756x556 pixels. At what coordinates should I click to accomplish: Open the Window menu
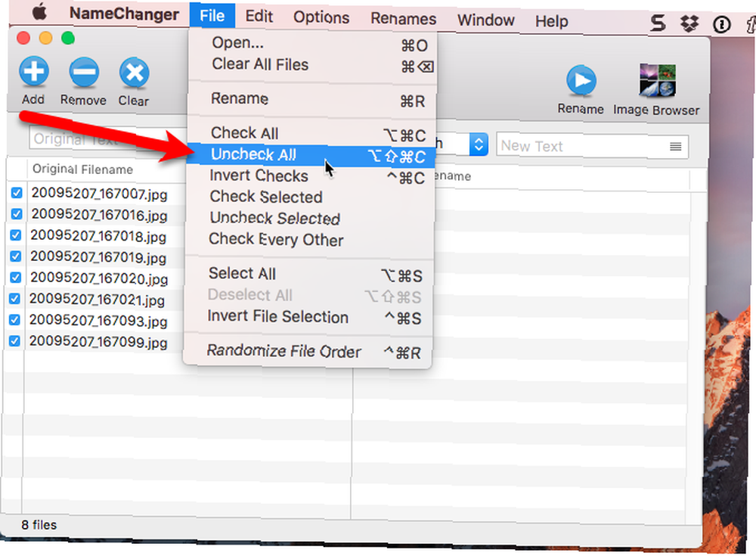[x=485, y=20]
